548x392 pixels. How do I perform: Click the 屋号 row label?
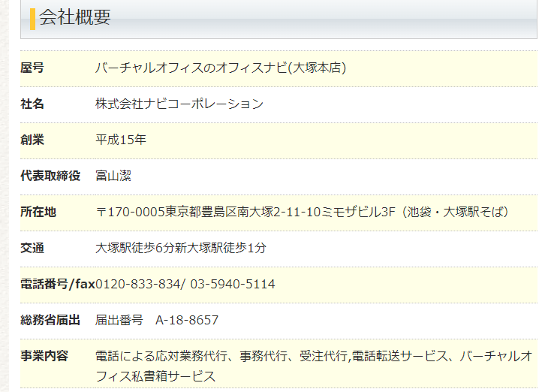(32, 68)
